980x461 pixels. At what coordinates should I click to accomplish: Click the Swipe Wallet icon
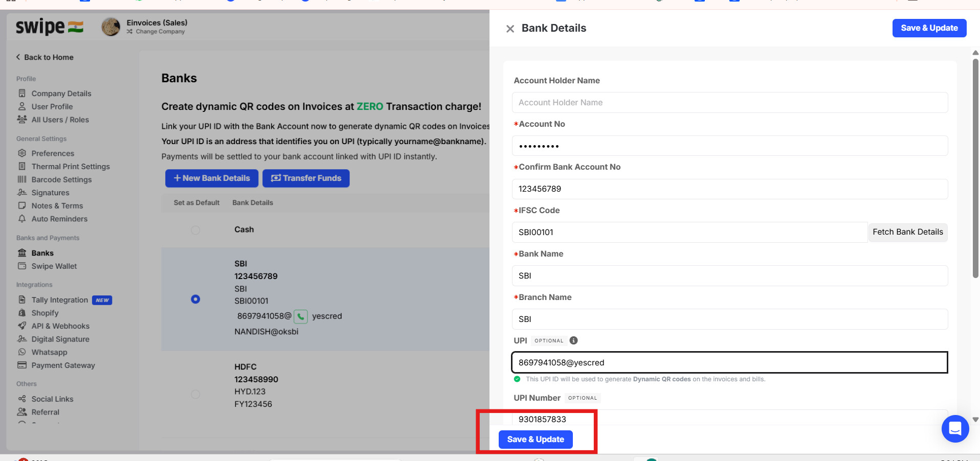point(22,266)
